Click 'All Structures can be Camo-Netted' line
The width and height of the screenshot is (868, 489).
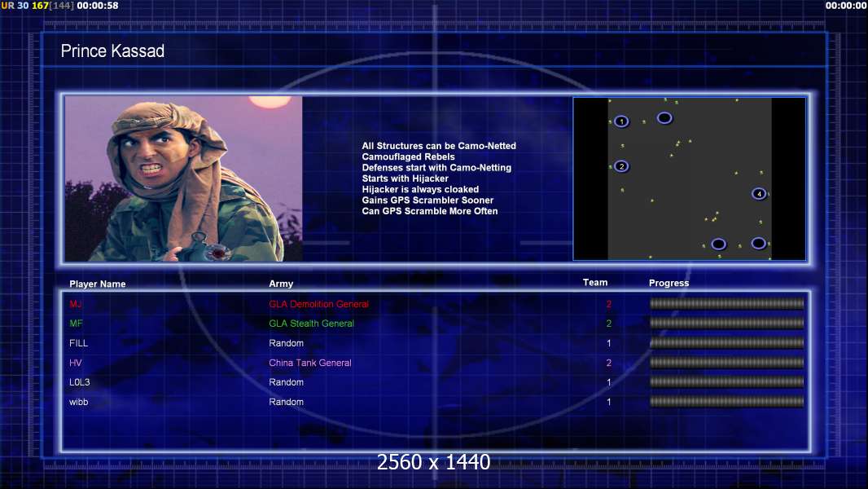click(439, 146)
